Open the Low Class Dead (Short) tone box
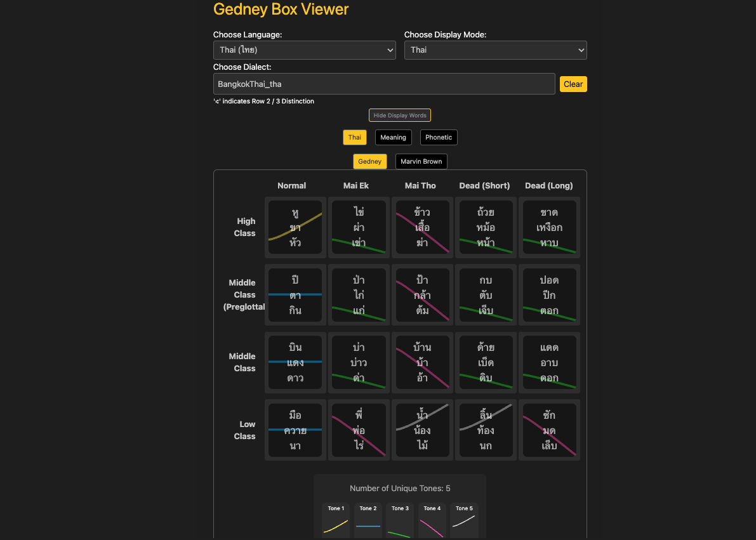The width and height of the screenshot is (756, 540). coord(486,430)
